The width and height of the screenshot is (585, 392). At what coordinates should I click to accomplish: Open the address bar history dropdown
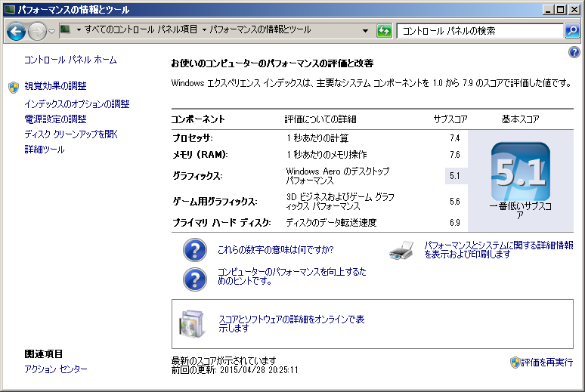[365, 31]
